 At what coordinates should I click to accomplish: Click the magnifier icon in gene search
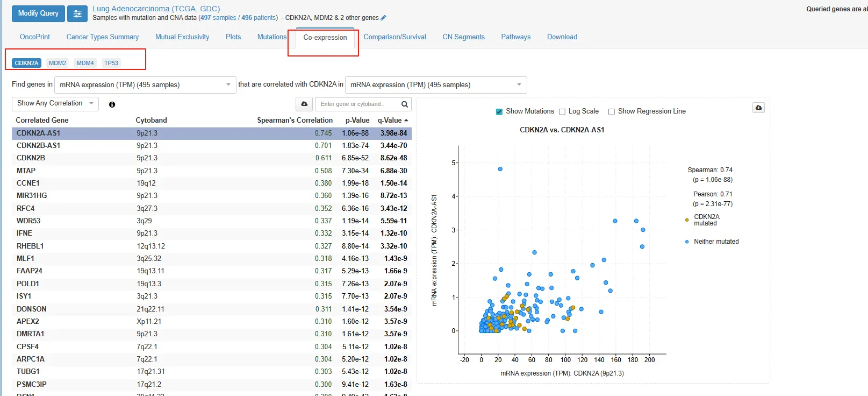pyautogui.click(x=405, y=104)
